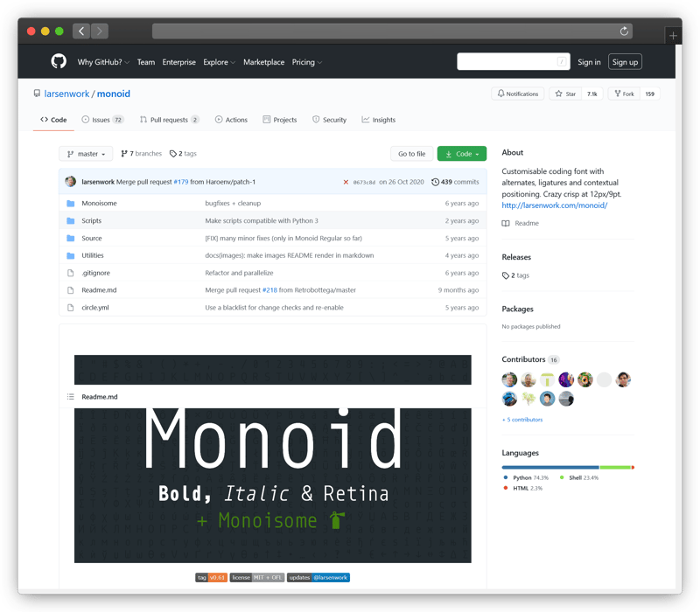700x612 pixels.
Task: Open the Projects tab
Action: click(280, 120)
